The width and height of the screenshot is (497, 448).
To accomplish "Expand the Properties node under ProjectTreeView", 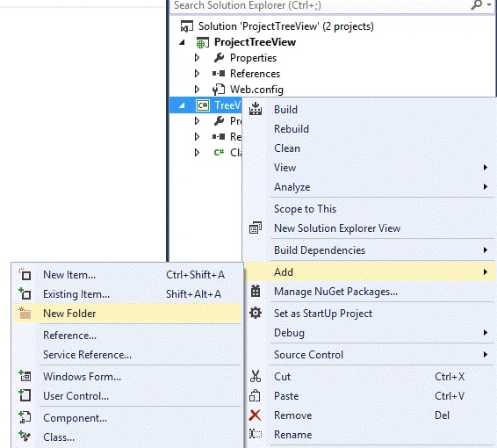I will point(197,58).
